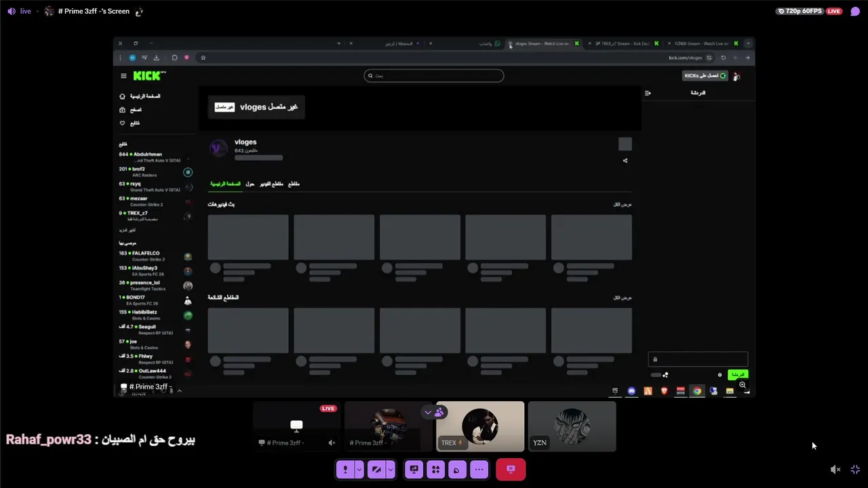Click the chat message input field
This screenshot has width=868, height=488.
click(x=698, y=359)
